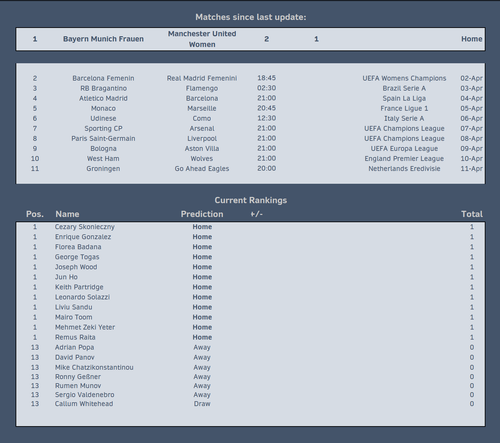Viewport: 500px width, 443px height.
Task: Click 'Liverpool' away team
Action: pos(202,138)
